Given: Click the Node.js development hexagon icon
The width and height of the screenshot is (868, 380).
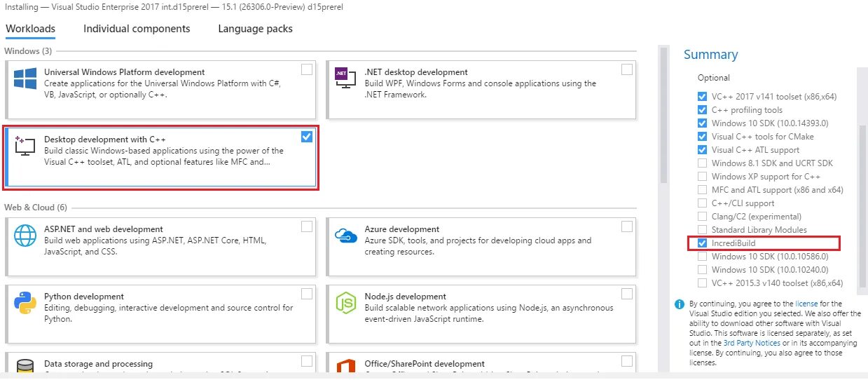Looking at the screenshot, I should click(x=343, y=302).
